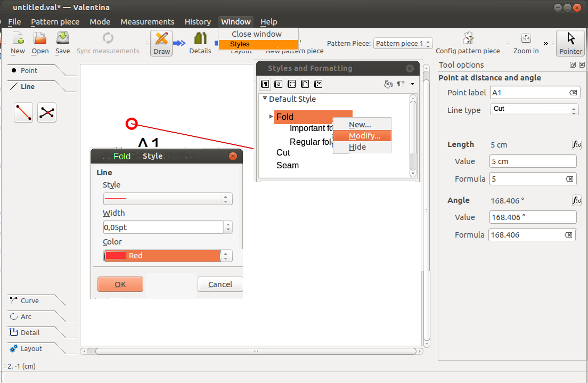588x383 pixels.
Task: Collapse the Default Style tree node
Action: [x=265, y=99]
